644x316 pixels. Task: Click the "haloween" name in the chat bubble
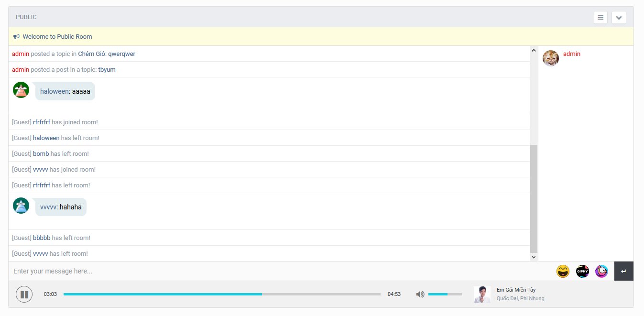55,91
